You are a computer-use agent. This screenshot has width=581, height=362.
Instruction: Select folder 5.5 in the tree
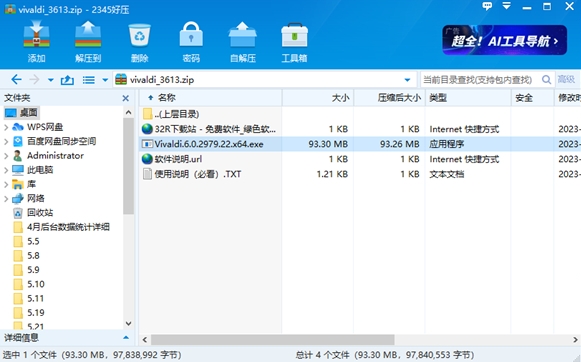(26, 241)
